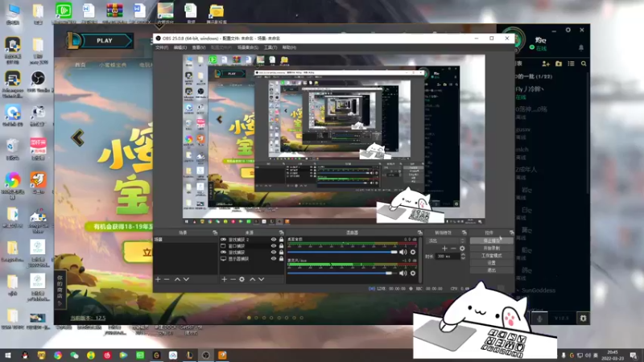The image size is (644, 362).
Task: Toggle lock on '显示器捕获' source
Action: click(281, 259)
